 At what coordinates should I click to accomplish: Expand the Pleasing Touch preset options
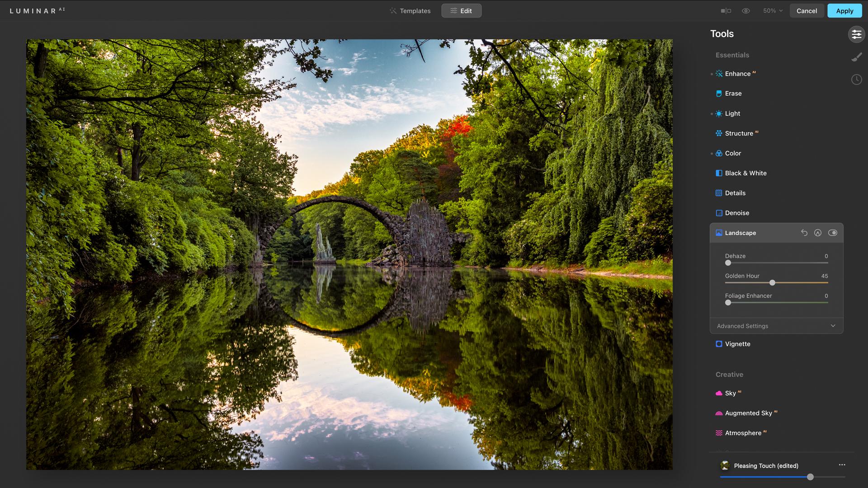840,465
